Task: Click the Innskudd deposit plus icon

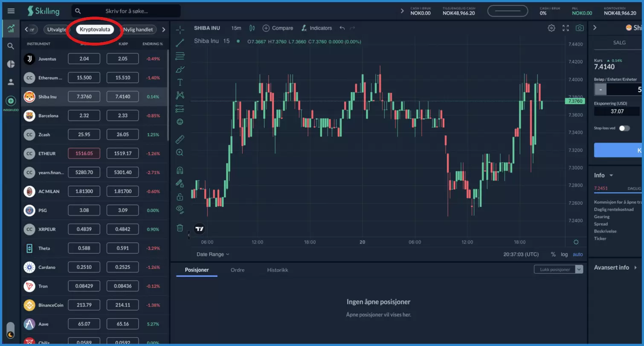Action: [11, 101]
